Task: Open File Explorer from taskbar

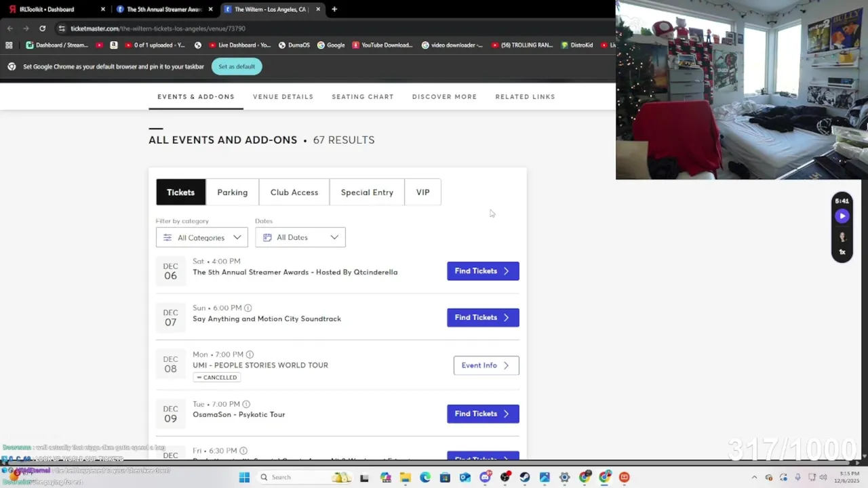Action: tap(406, 477)
